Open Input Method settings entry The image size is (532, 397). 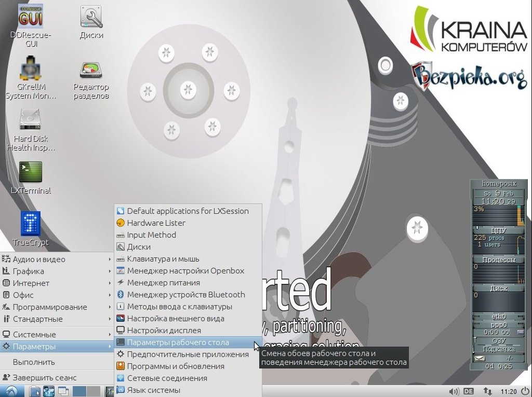188,235
